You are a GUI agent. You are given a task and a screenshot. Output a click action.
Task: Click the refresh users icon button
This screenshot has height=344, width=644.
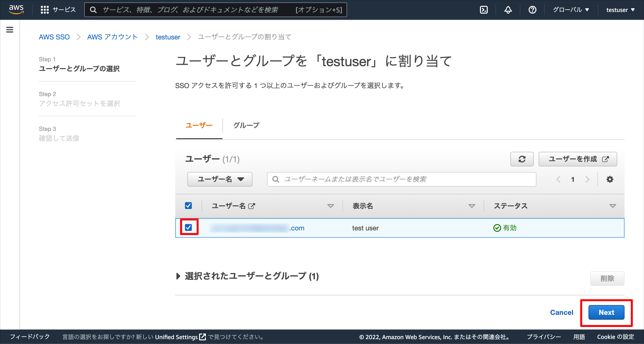click(522, 159)
